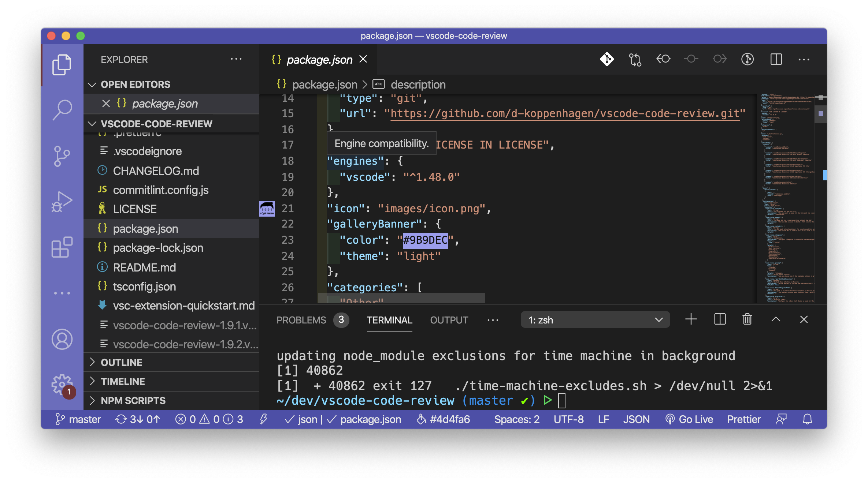
Task: Click the git diamond icon in editor toolbar
Action: point(607,59)
